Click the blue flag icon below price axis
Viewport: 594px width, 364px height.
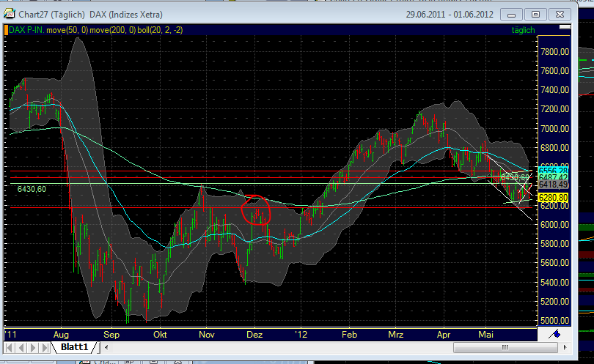(556, 334)
